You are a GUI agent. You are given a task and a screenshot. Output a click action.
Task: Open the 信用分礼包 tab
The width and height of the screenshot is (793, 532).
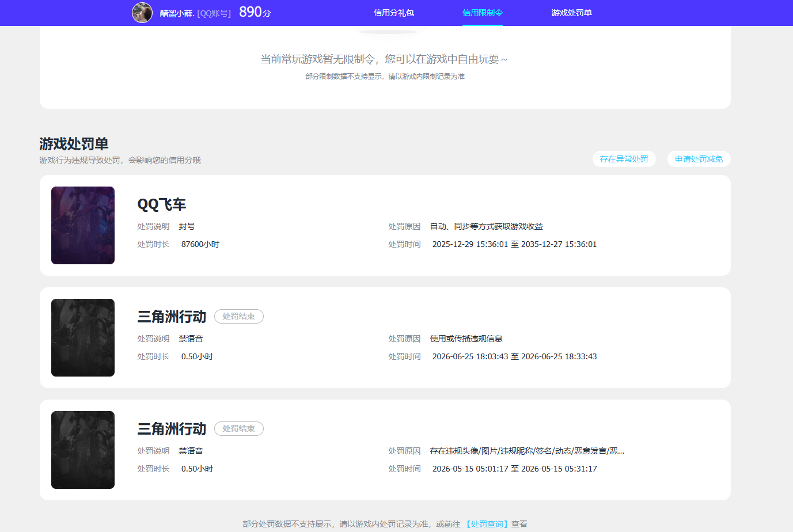click(394, 13)
